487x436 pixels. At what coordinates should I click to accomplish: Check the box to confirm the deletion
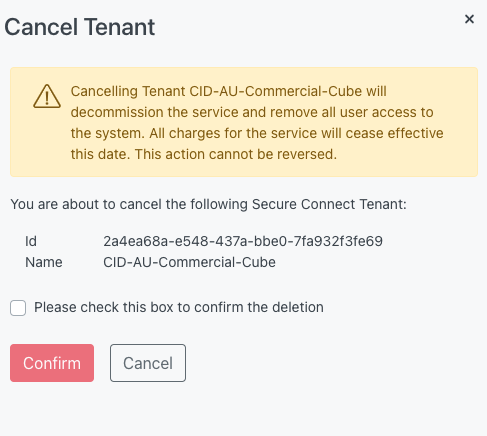tap(18, 308)
